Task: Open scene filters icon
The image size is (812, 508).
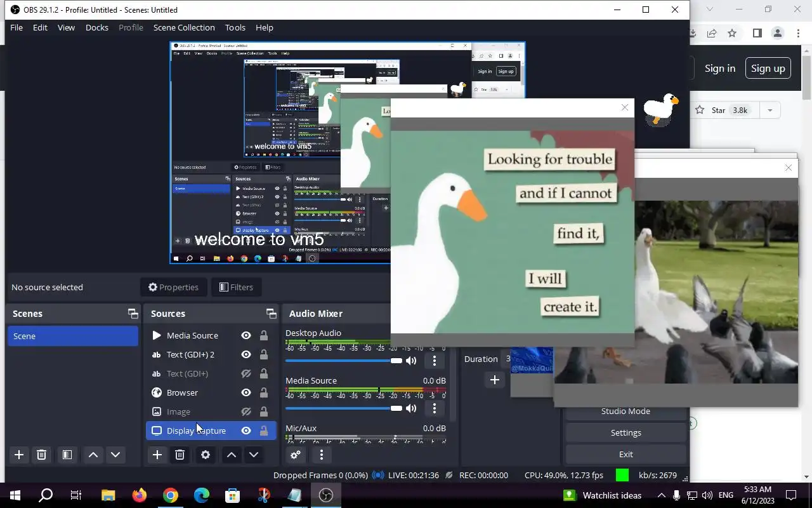Action: pyautogui.click(x=67, y=455)
